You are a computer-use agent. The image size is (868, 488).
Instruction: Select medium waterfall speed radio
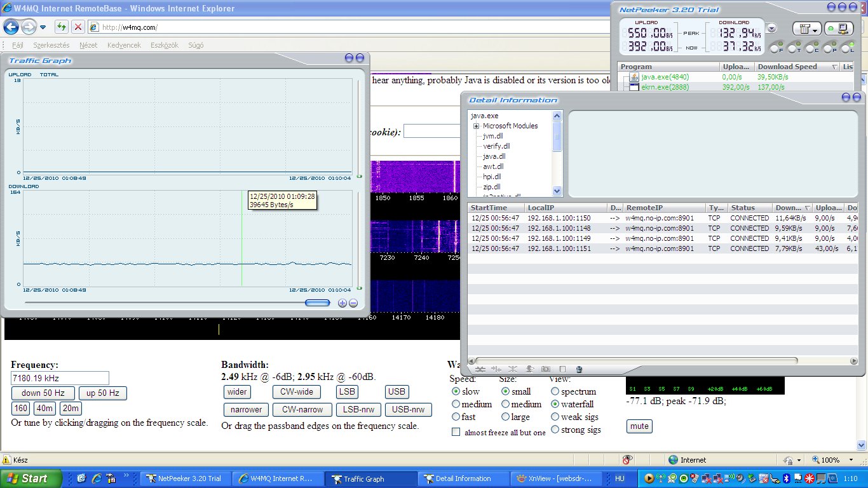[x=456, y=404]
